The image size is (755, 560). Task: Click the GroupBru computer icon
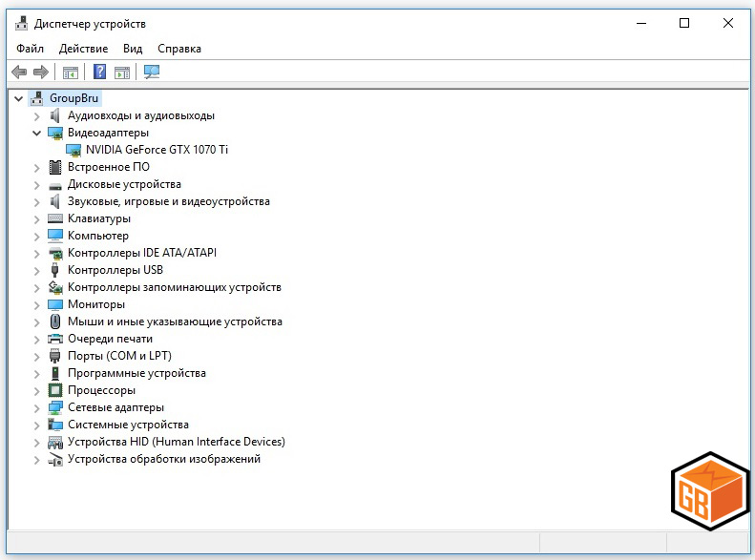(37, 98)
